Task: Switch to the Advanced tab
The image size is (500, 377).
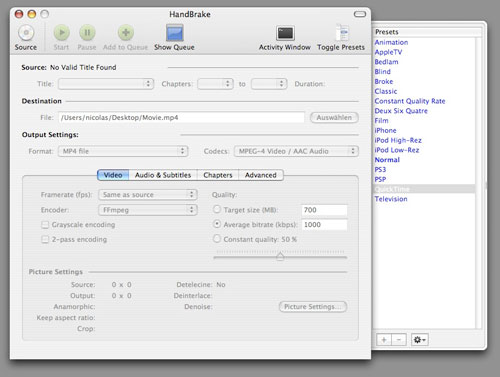Action: (x=261, y=175)
